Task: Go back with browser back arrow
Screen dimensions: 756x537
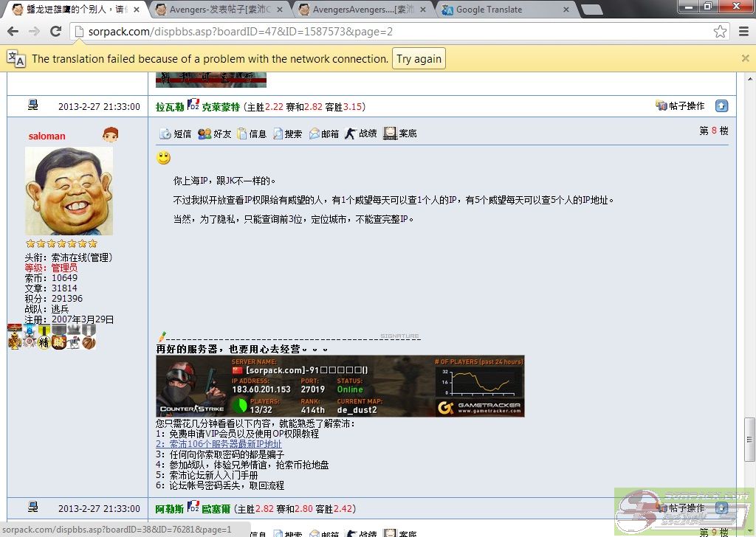Action: 13,31
